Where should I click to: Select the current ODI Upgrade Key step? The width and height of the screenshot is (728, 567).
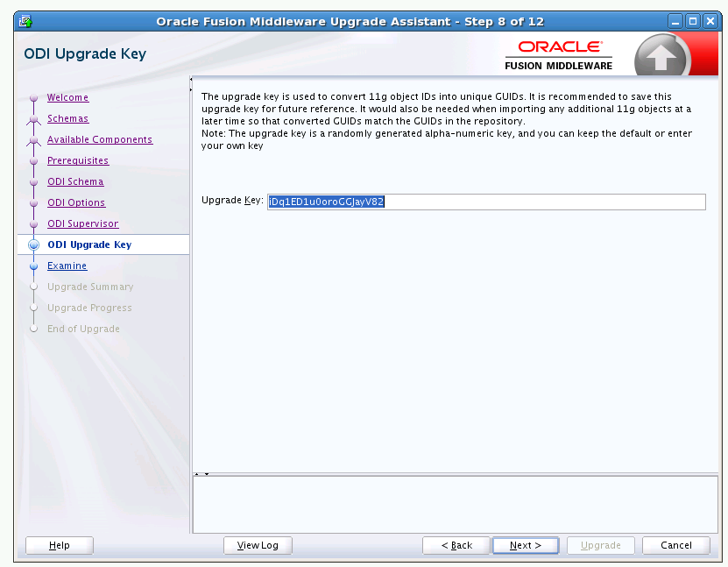(x=89, y=245)
